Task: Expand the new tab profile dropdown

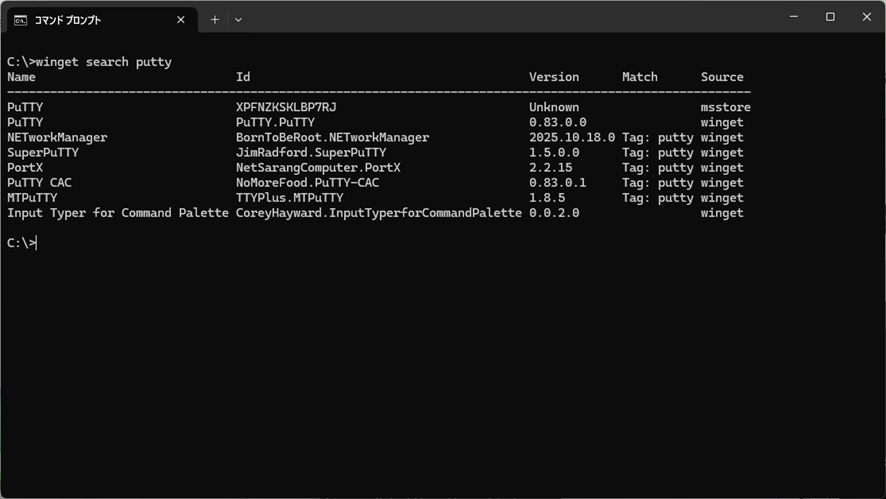Action: (238, 19)
